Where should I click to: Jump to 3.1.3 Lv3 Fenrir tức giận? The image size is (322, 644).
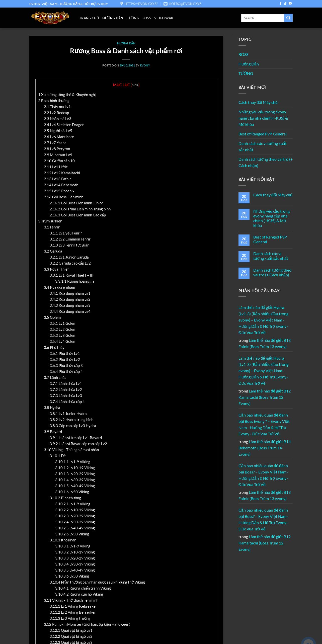(69, 245)
